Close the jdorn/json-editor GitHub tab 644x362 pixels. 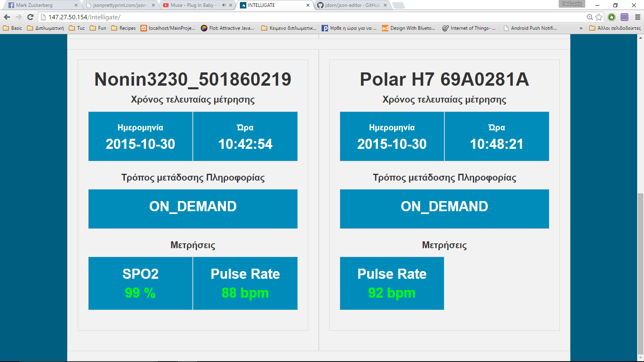385,5
